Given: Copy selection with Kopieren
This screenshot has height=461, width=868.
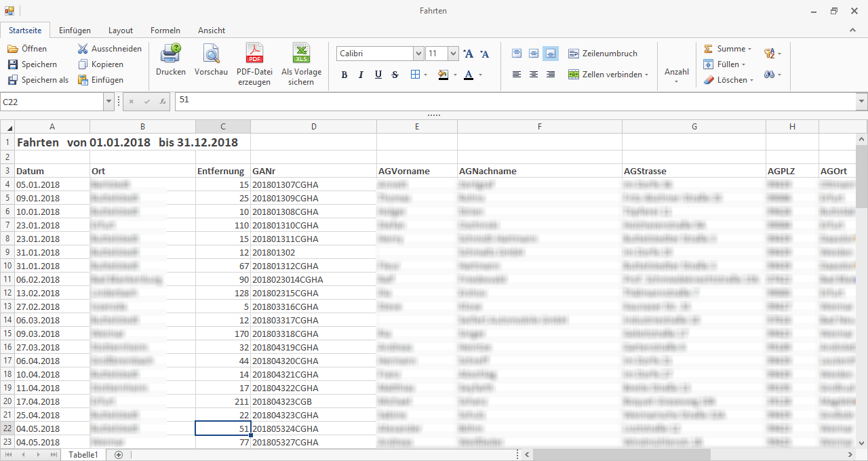Looking at the screenshot, I should [x=100, y=64].
